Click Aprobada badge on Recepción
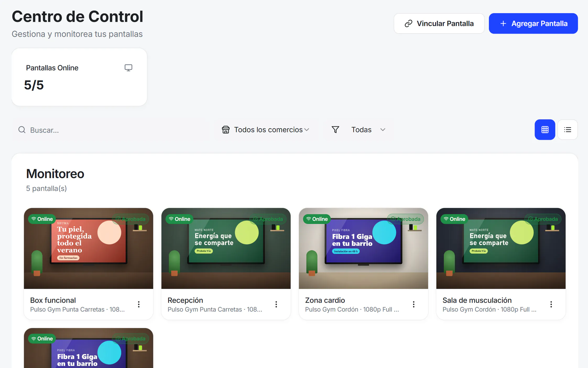The image size is (588, 368). click(268, 219)
